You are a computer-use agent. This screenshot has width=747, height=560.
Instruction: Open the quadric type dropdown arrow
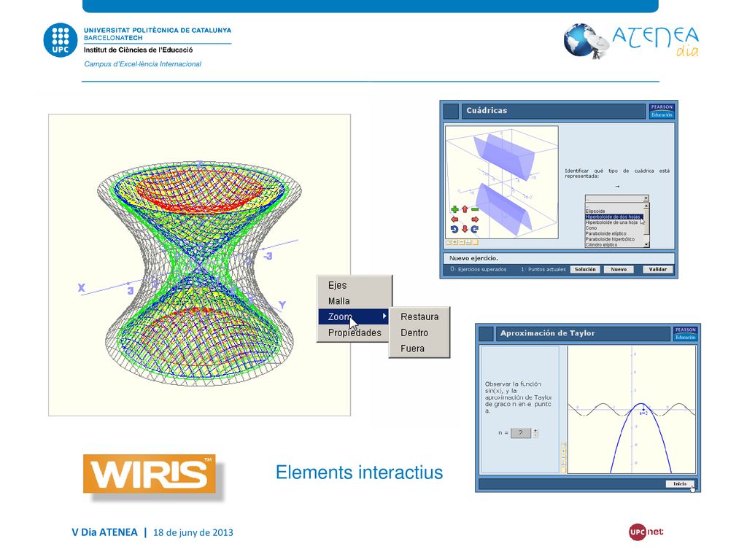pos(646,198)
